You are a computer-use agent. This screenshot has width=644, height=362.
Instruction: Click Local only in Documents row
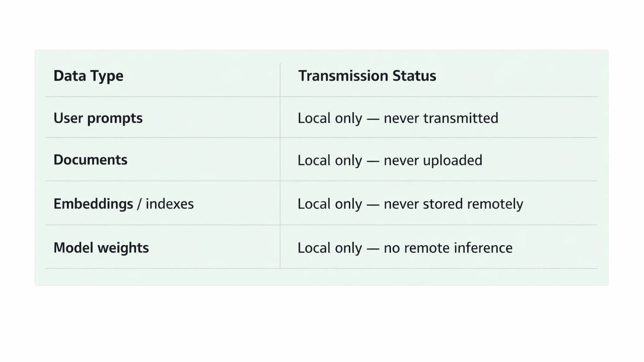[x=330, y=160]
